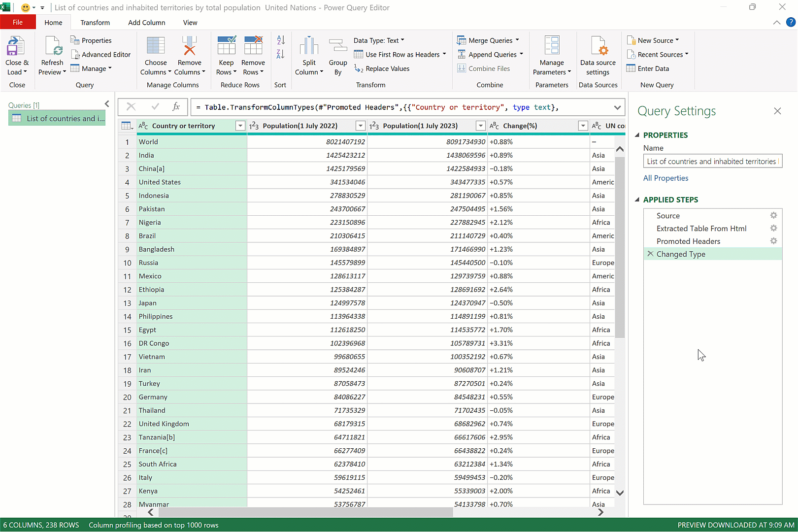
Task: Click the Remove Columns icon
Action: coord(189,47)
